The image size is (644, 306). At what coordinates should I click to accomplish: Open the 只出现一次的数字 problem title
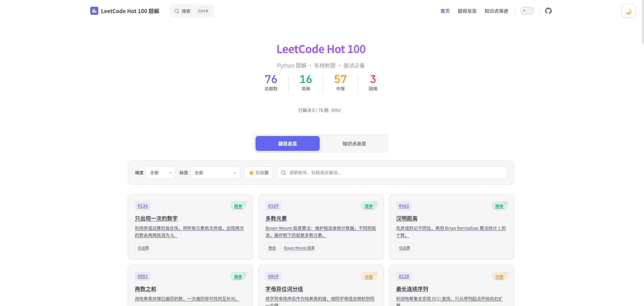tap(156, 218)
